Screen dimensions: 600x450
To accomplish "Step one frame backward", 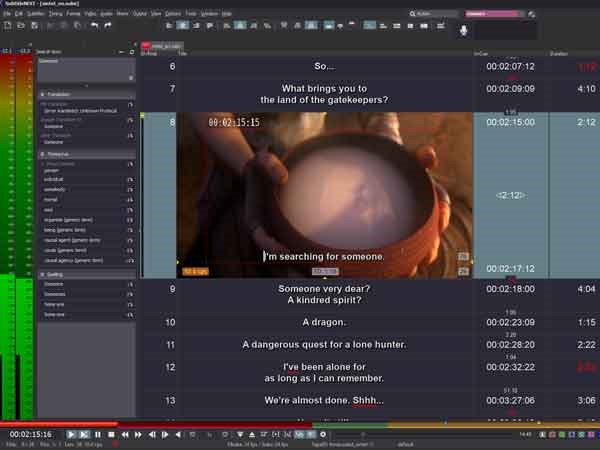I will (x=152, y=435).
